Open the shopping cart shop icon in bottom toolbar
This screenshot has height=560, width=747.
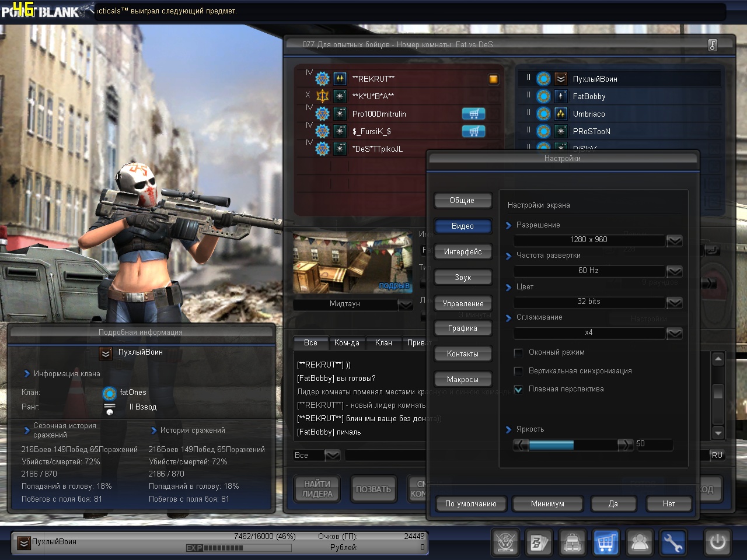click(x=606, y=542)
